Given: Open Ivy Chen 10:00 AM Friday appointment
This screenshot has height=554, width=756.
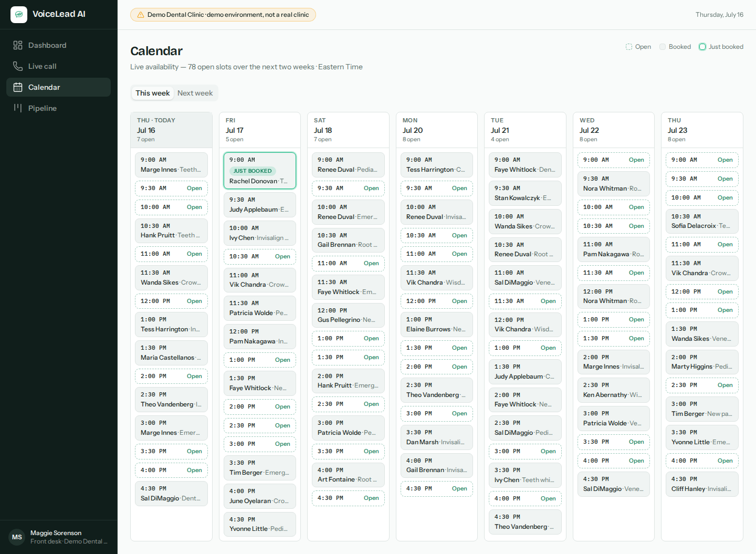Looking at the screenshot, I should click(260, 233).
